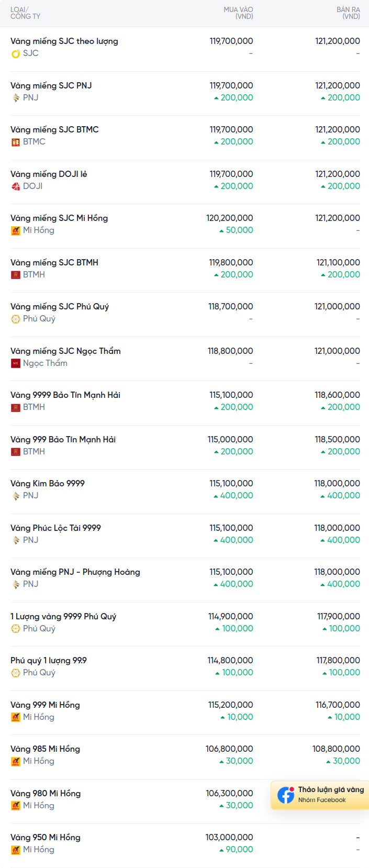The height and width of the screenshot is (868, 369).
Task: Click the Ngọc Thẩm company logo icon
Action: coord(16,363)
